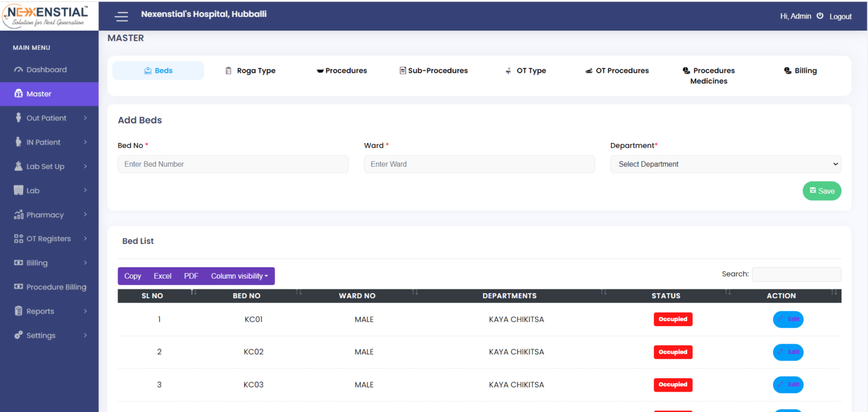Click the Pharmacy chart icon in sidebar
Image resolution: width=868 pixels, height=412 pixels.
19,215
